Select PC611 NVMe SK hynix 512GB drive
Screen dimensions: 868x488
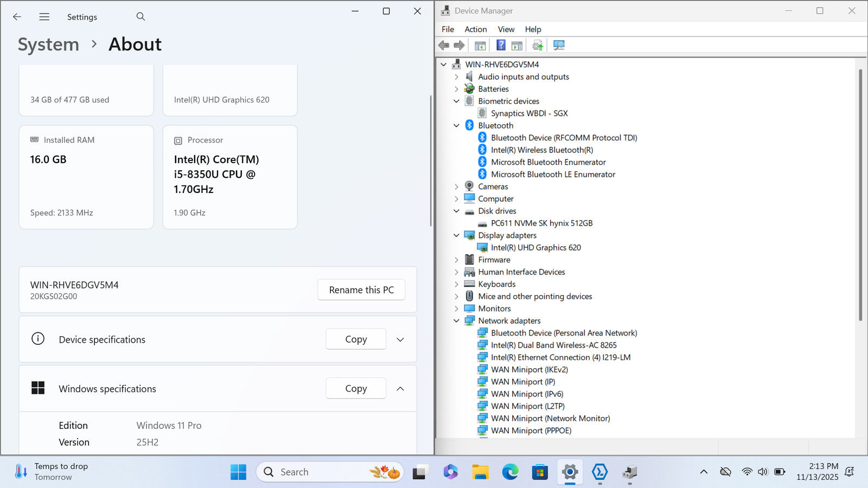tap(541, 223)
